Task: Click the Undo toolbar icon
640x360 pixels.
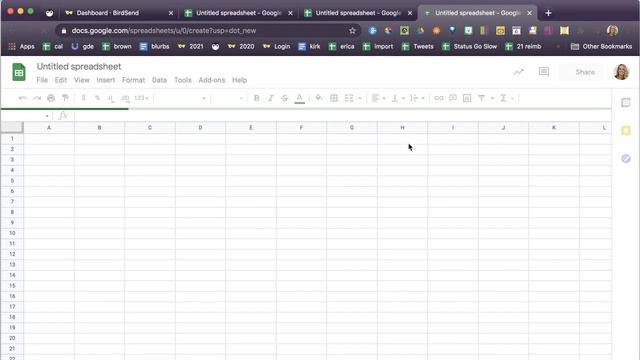Action: click(x=23, y=98)
